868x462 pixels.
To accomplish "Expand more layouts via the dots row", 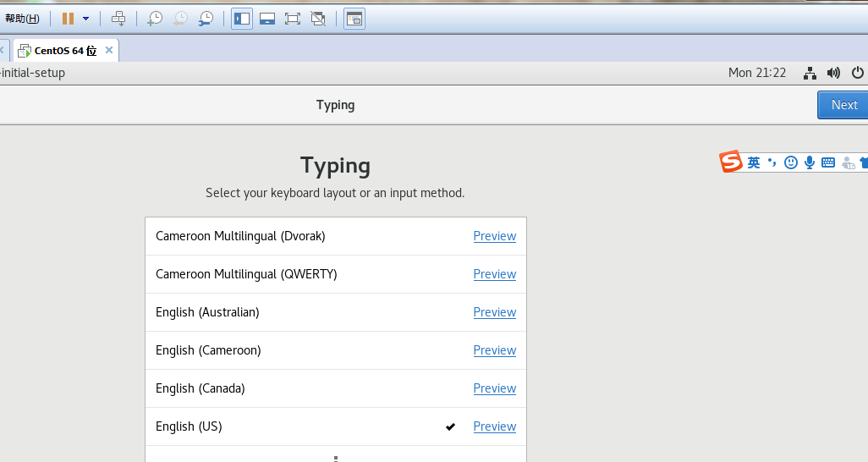I will pos(336,454).
